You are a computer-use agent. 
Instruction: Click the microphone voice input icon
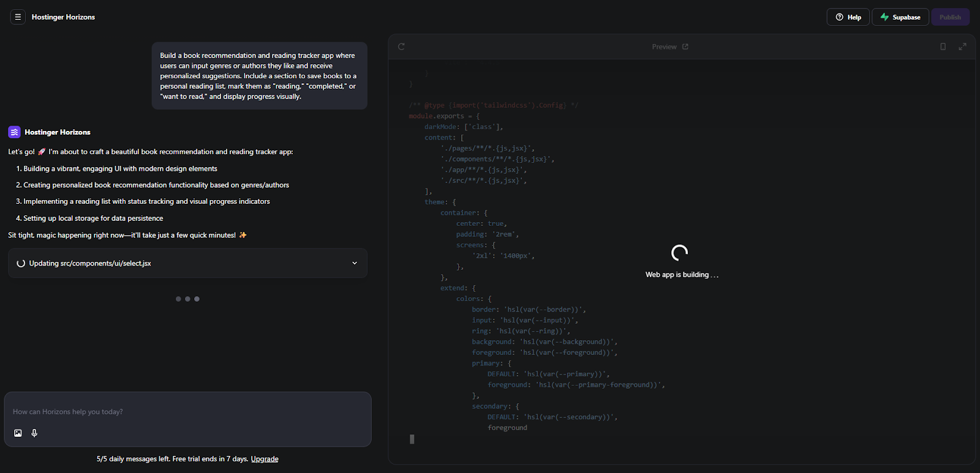34,433
